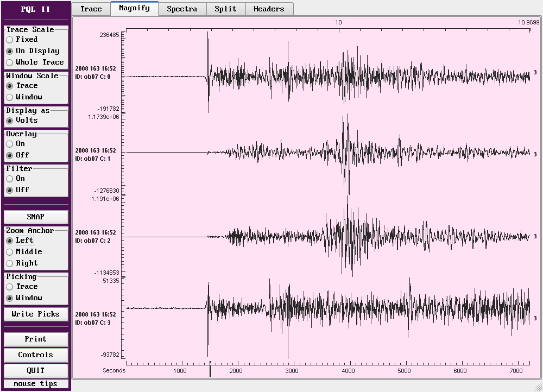543x392 pixels.
Task: Select the Fixed trace scale option
Action: pos(10,40)
